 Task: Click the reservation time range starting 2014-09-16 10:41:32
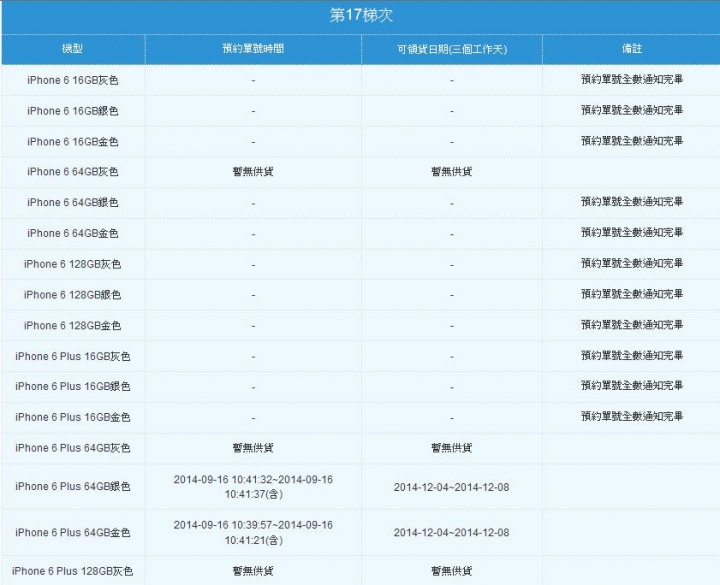(253, 487)
